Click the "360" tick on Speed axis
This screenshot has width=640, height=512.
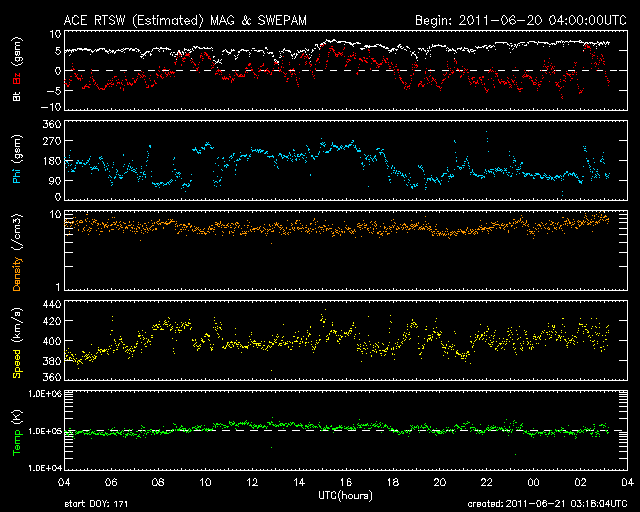coord(52,377)
